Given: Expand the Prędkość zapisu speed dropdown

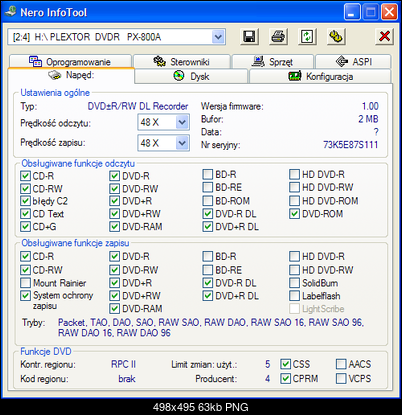Looking at the screenshot, I should point(182,143).
